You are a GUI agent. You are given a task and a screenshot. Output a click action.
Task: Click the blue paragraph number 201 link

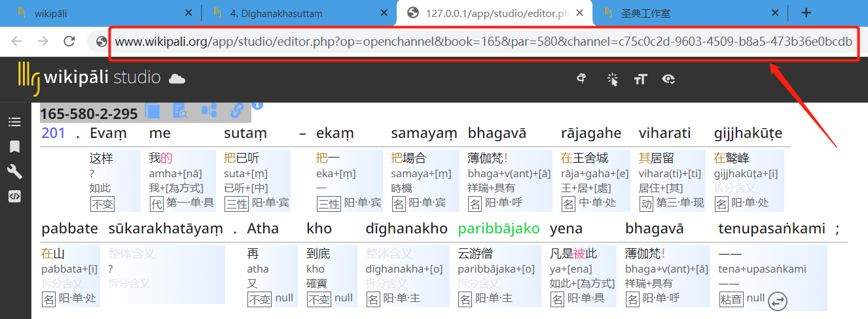[53, 133]
